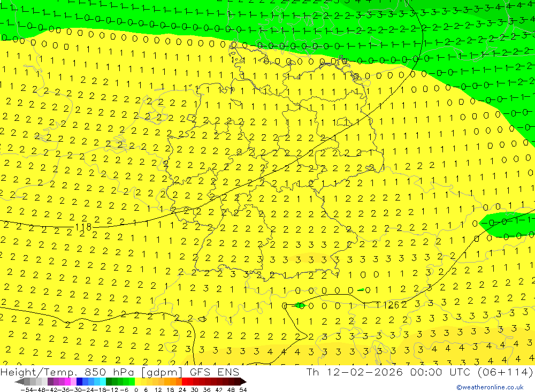Click the dark right arrow end of the color scale

pyautogui.click(x=243, y=381)
